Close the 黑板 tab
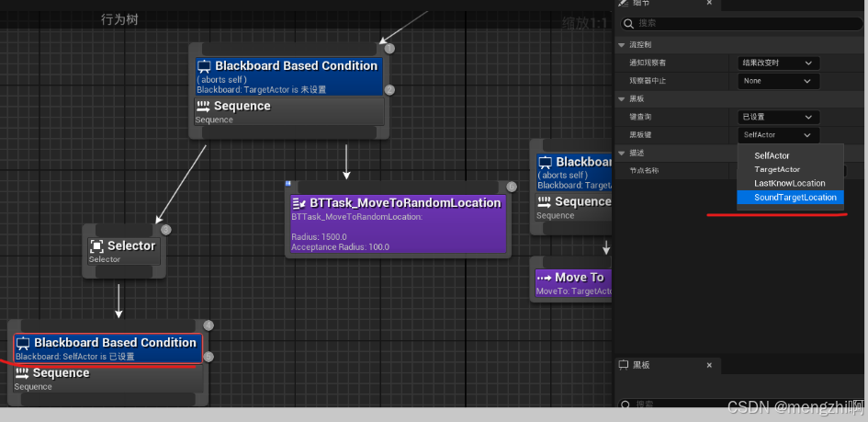 [x=710, y=365]
